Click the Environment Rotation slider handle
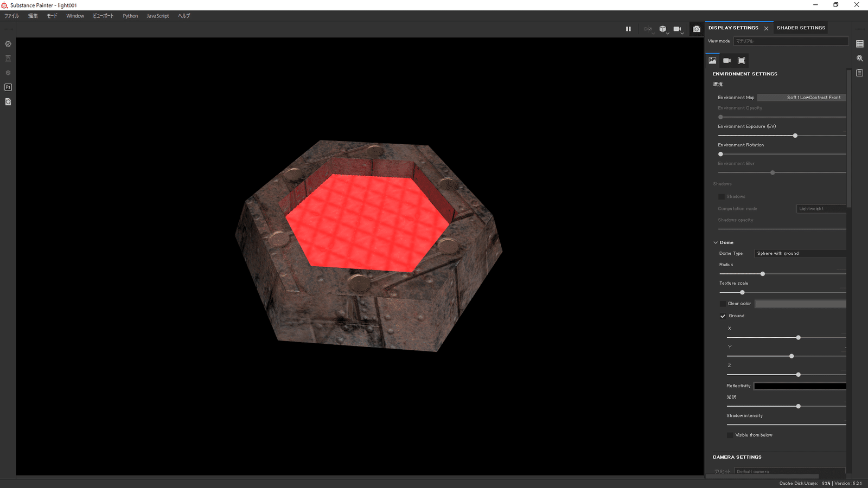 coord(720,154)
